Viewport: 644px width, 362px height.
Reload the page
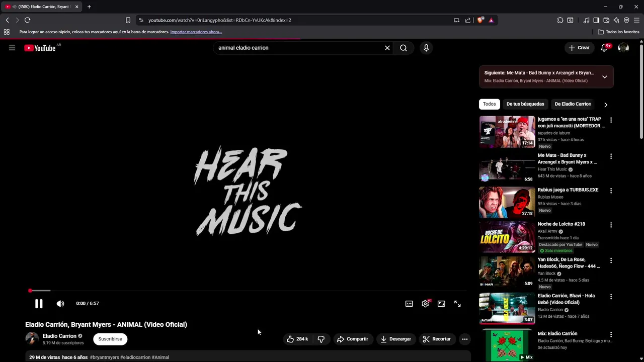pyautogui.click(x=27, y=20)
